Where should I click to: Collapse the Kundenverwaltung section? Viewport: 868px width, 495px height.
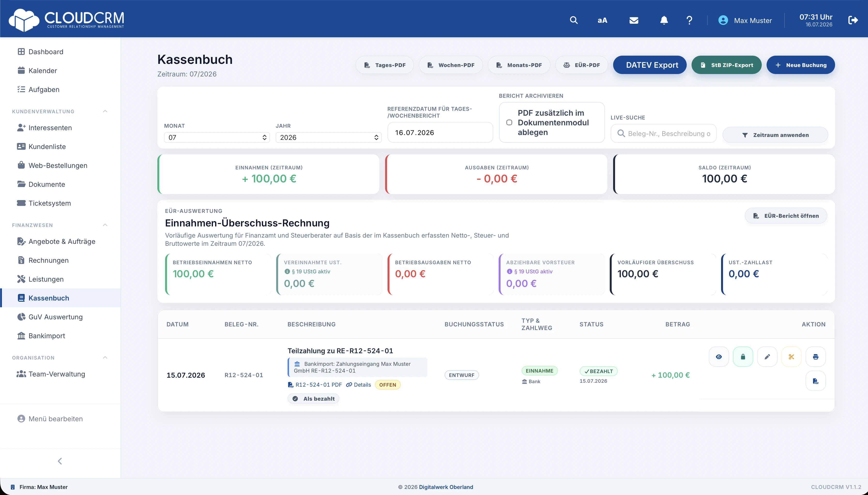[x=105, y=111]
